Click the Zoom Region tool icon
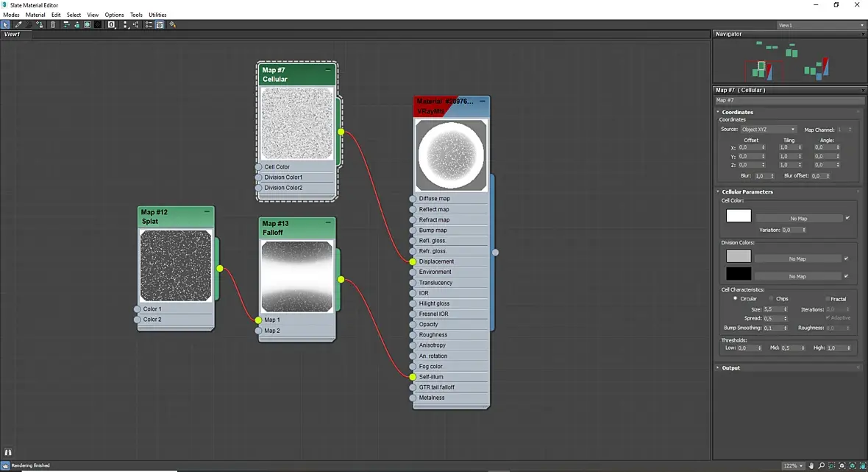Image resolution: width=868 pixels, height=472 pixels. pyautogui.click(x=832, y=466)
